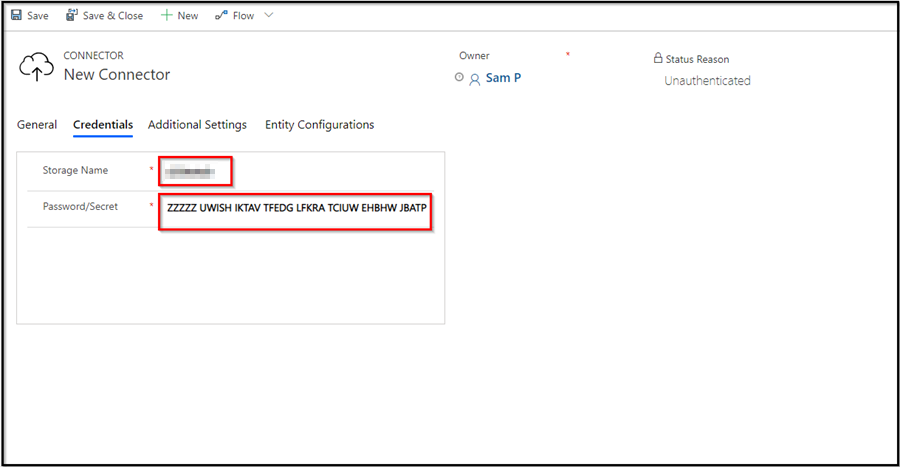The height and width of the screenshot is (467, 900).
Task: Click the plus icon for New
Action: (x=167, y=16)
